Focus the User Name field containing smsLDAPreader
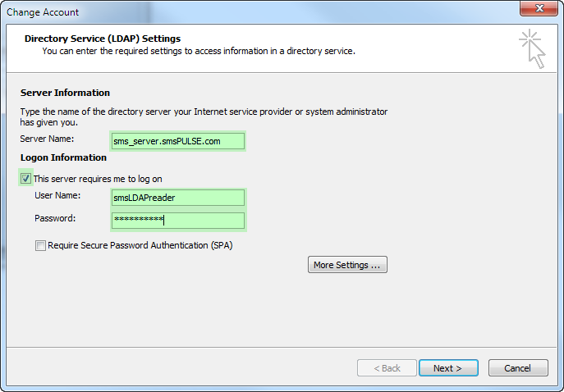The height and width of the screenshot is (392, 564). pyautogui.click(x=178, y=198)
